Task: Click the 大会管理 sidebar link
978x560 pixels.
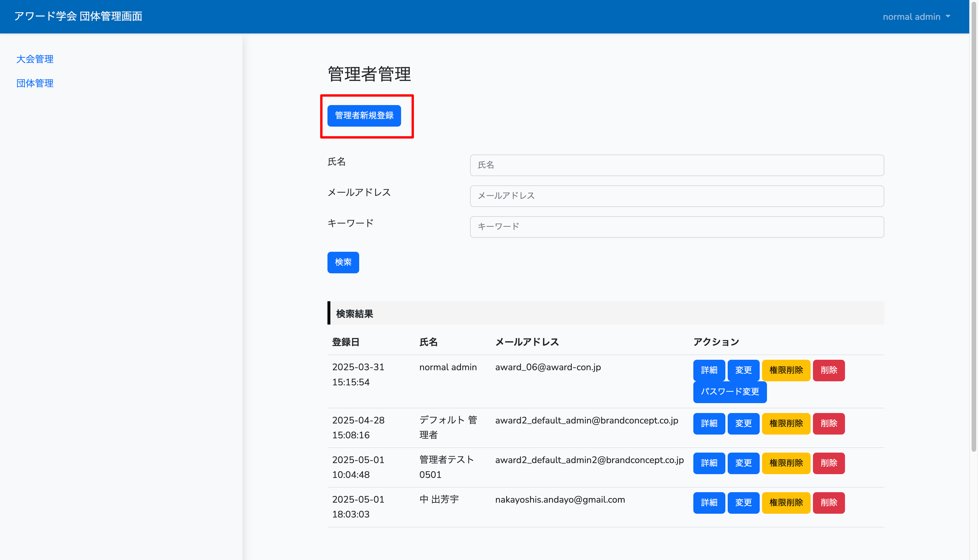Action: coord(35,59)
